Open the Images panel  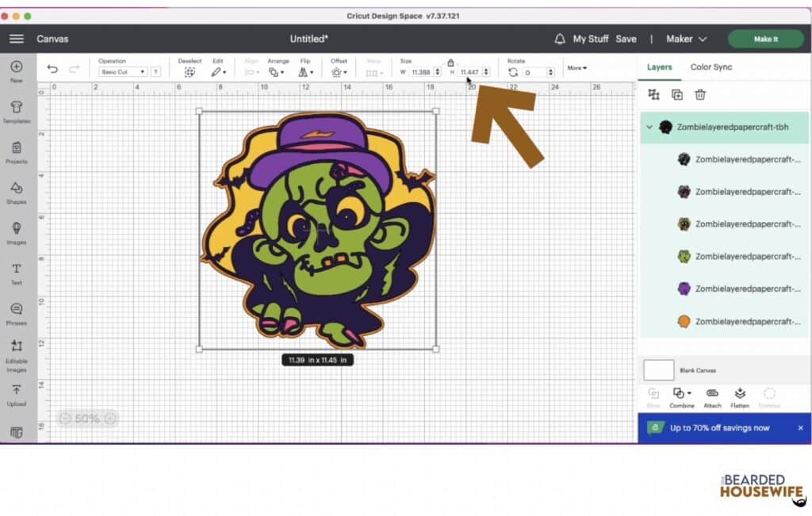(16, 232)
